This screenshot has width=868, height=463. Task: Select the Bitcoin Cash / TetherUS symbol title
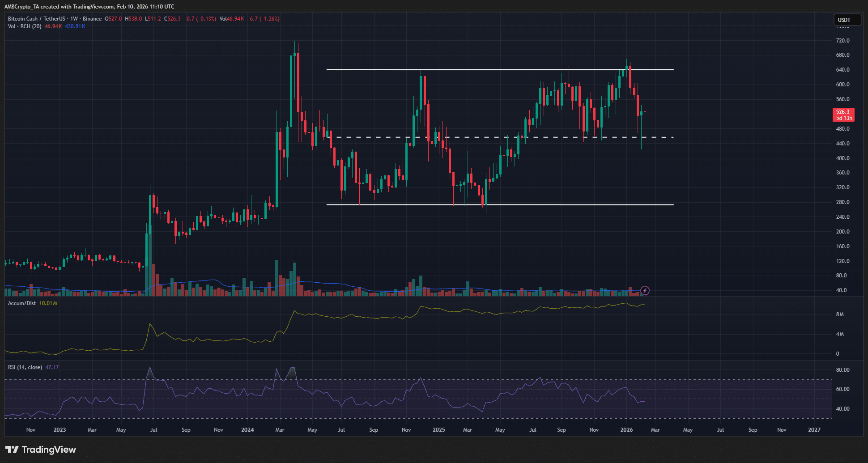pyautogui.click(x=36, y=19)
